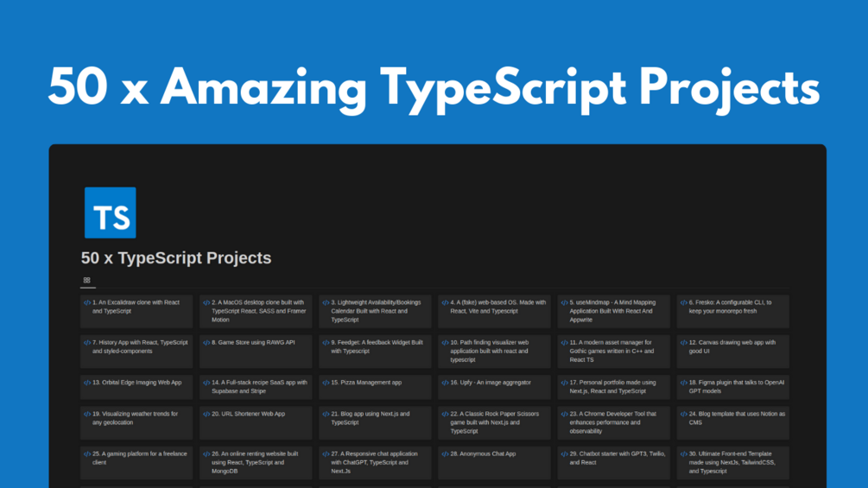The image size is (868, 488).
Task: Open card 22 Classic Rock Paper Scissors game
Action: click(494, 422)
